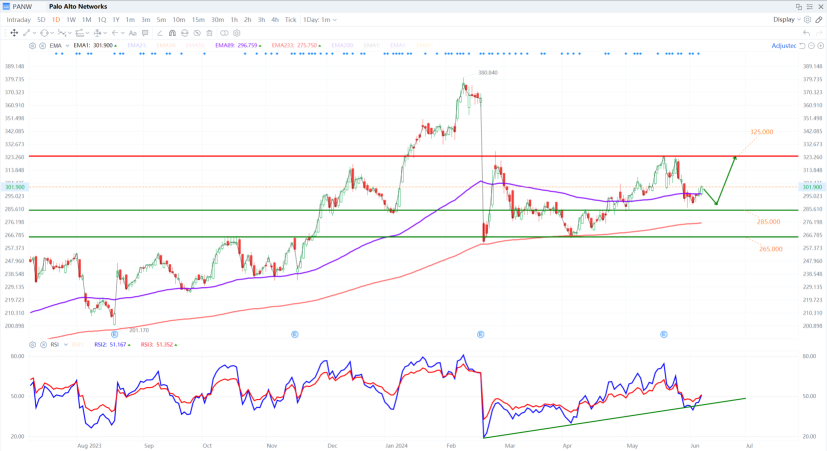Click the linked circles compare icon
This screenshot has width=827, height=451.
[x=224, y=33]
